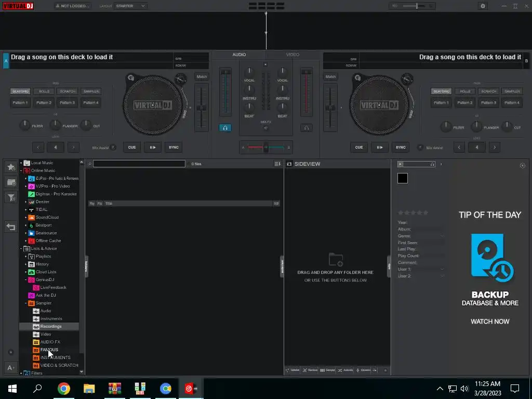The image size is (532, 399).
Task: Click the Sideview add folder icon
Action: (x=336, y=260)
